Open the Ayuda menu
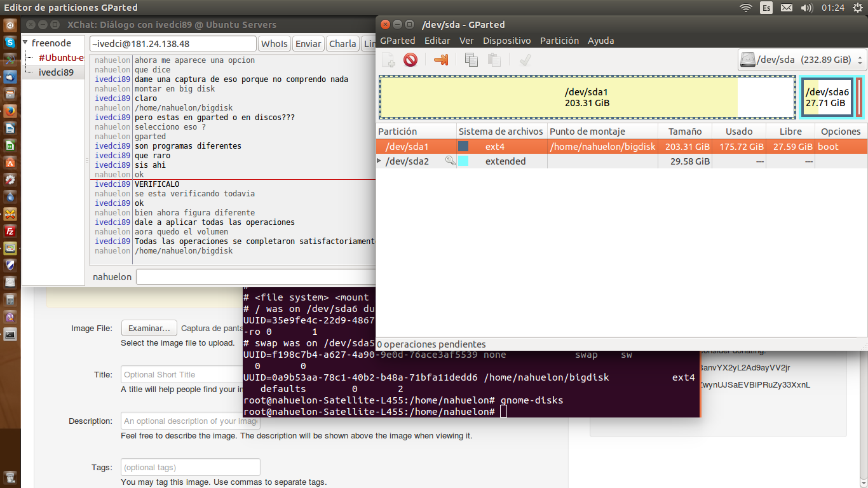The image size is (868, 488). [600, 41]
